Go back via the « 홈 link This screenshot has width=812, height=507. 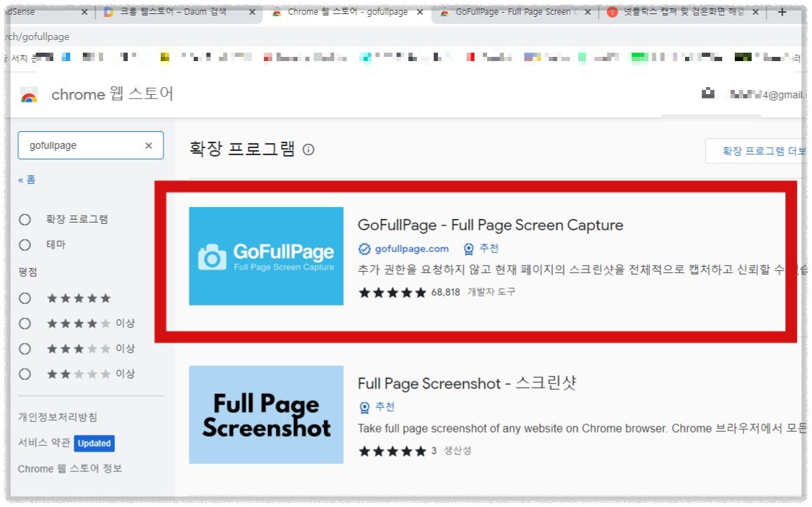27,180
